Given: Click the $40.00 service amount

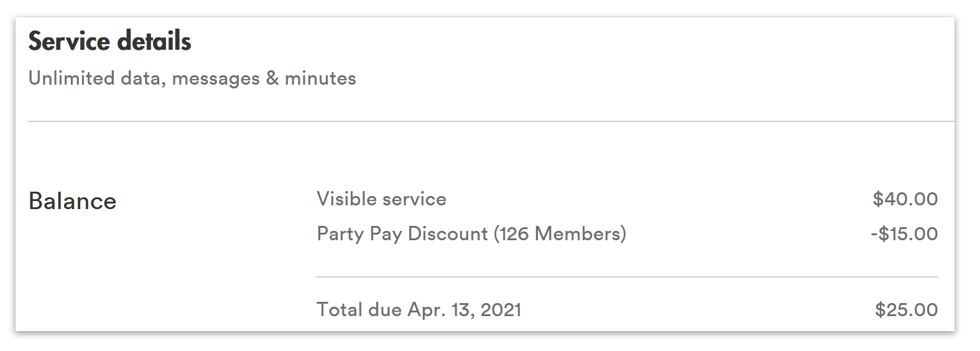Looking at the screenshot, I should [x=905, y=199].
